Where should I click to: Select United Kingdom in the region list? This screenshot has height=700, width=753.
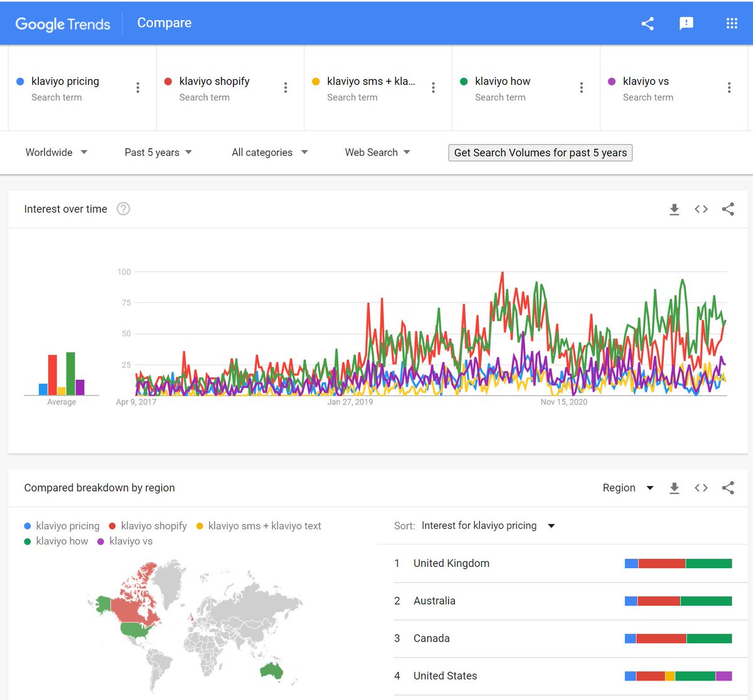451,563
